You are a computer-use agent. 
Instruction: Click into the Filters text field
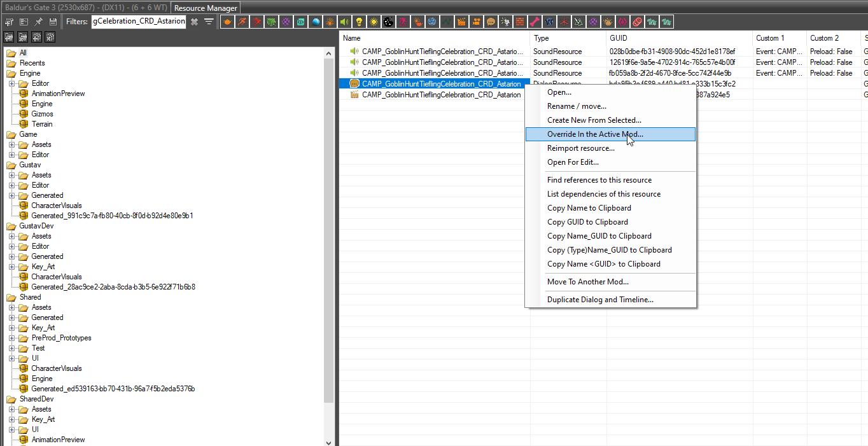[139, 22]
